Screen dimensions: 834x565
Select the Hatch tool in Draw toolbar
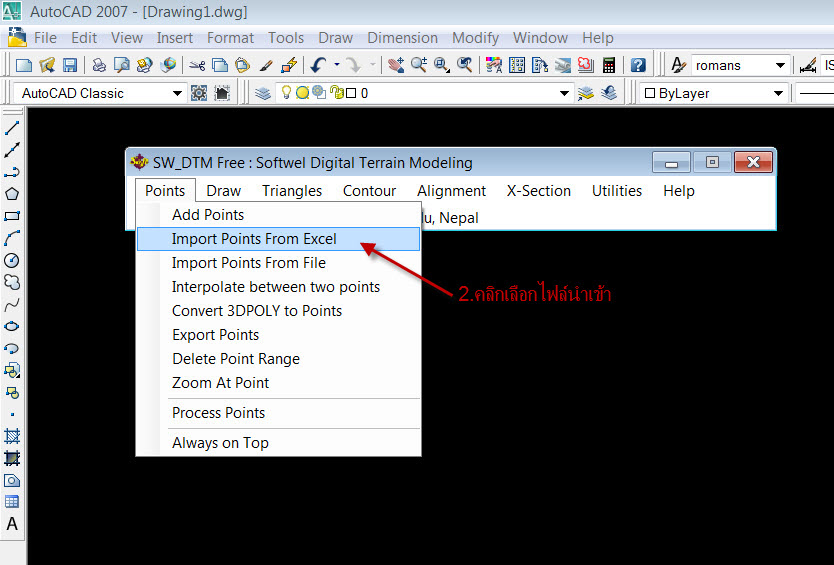(x=12, y=436)
